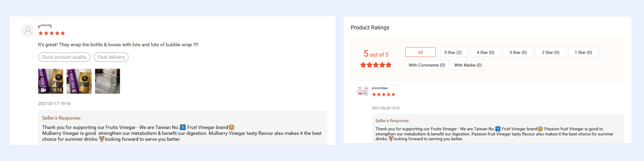Viewport: 644px width, 161px height.
Task: Click the p*****5 username
Action: 45,26
